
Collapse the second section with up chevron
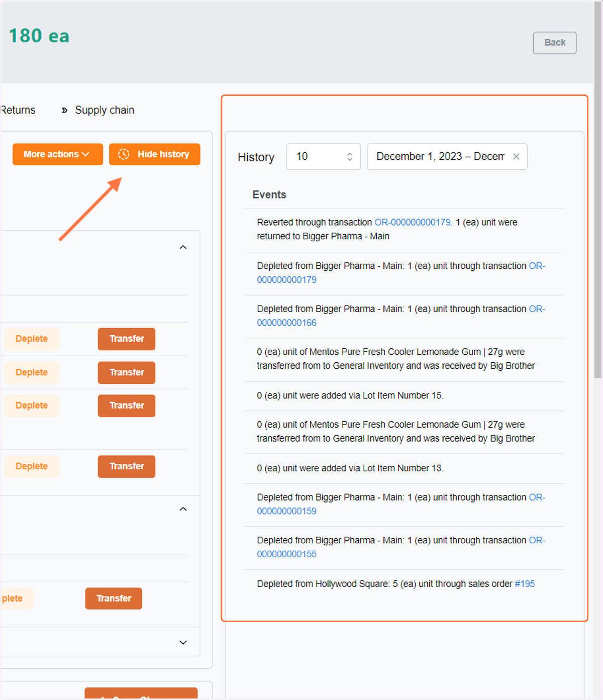click(183, 509)
